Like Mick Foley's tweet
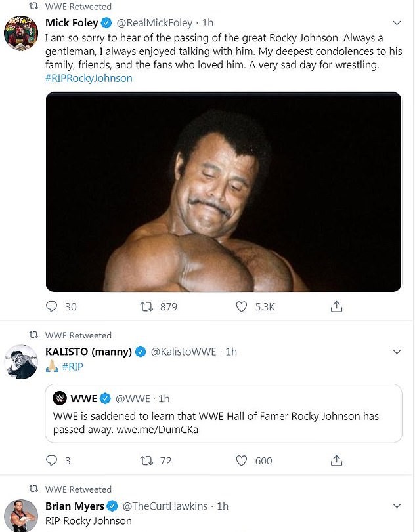 [242, 306]
